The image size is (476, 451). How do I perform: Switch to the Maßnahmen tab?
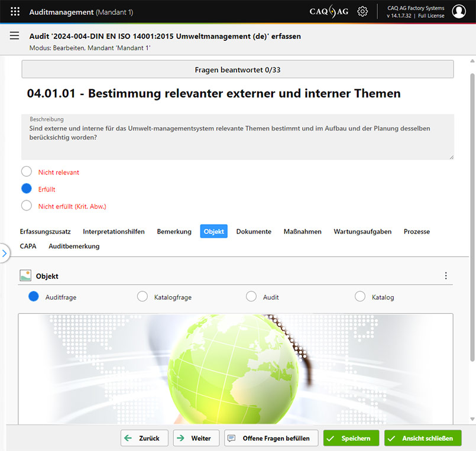tap(302, 232)
